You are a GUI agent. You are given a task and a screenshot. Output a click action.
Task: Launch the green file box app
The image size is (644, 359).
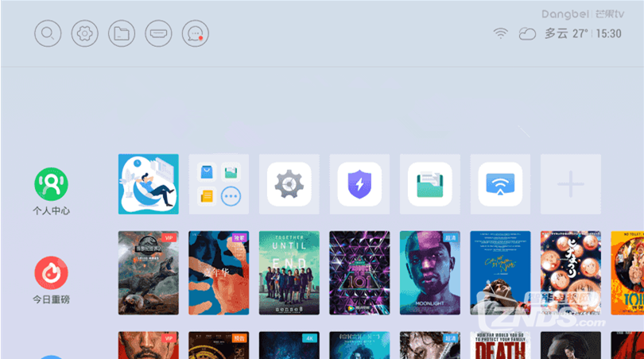point(430,184)
